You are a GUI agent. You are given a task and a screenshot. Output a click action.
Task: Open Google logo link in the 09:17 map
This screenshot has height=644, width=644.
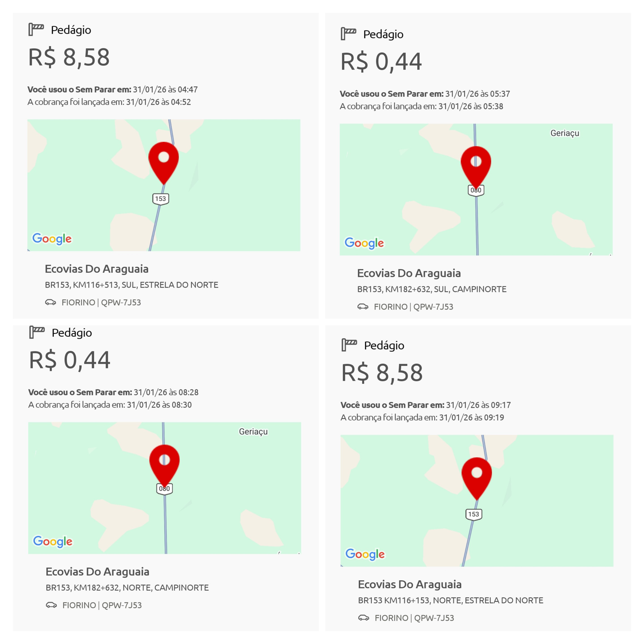(365, 554)
